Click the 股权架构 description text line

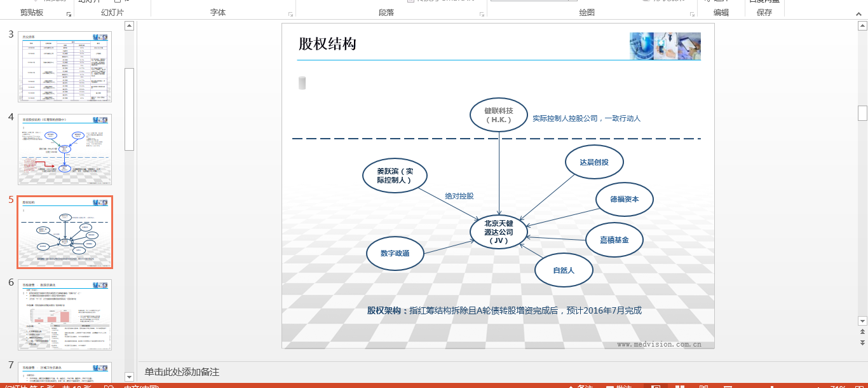505,310
